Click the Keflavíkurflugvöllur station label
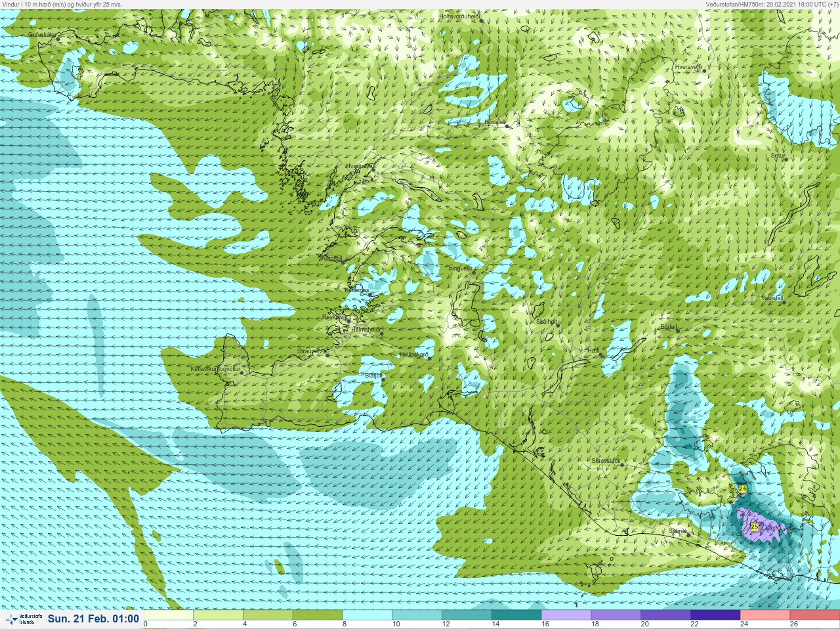This screenshot has width=840, height=629. 215,369
